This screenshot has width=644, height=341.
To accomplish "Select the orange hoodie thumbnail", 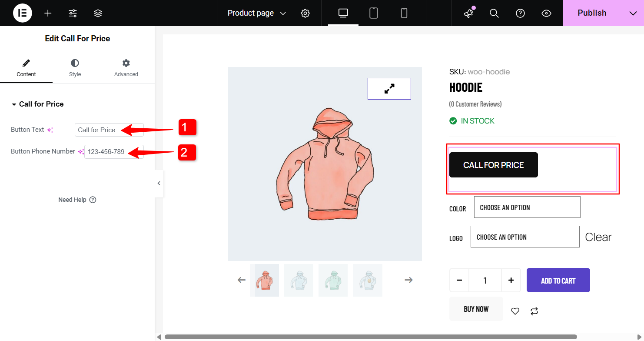I will tap(264, 280).
